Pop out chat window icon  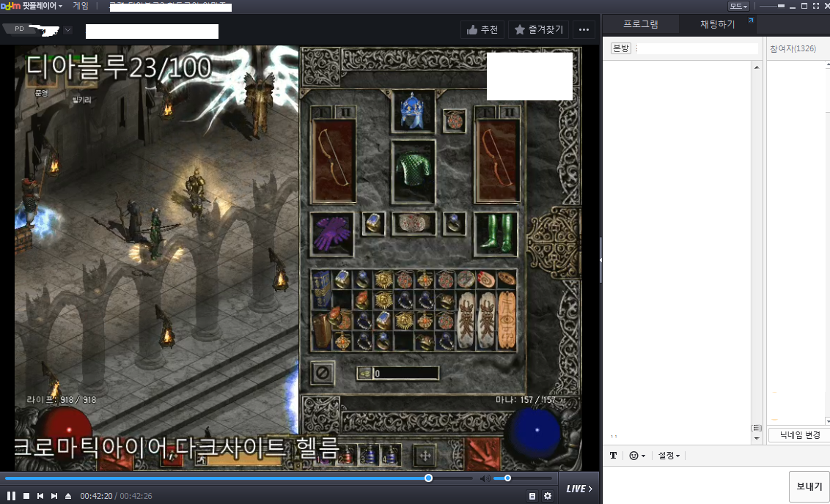point(751,20)
